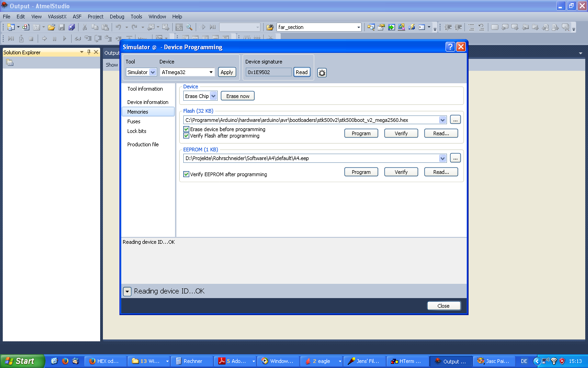Browse for Flash hex file with ellipsis button

pyautogui.click(x=455, y=120)
